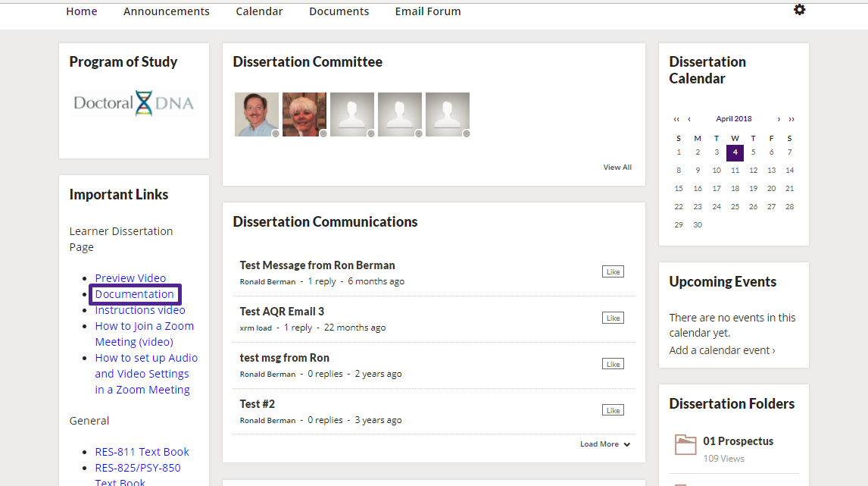Open the settings gear icon
This screenshot has width=868, height=486.
[x=799, y=9]
